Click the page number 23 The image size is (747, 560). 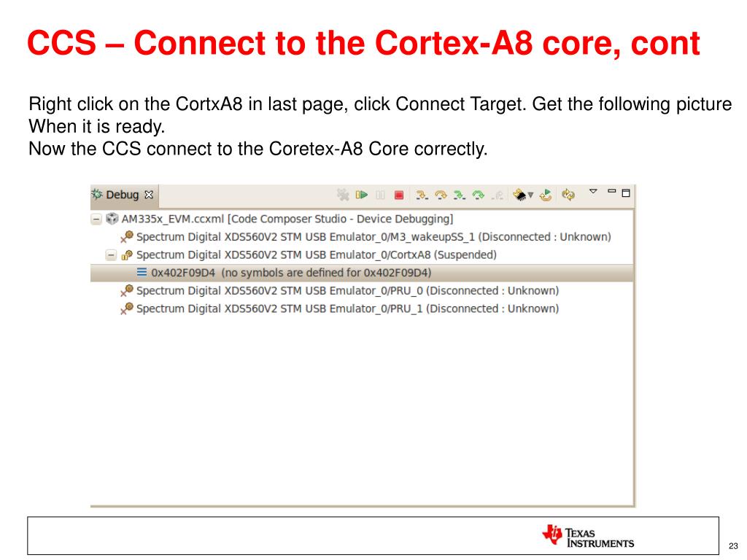(733, 546)
